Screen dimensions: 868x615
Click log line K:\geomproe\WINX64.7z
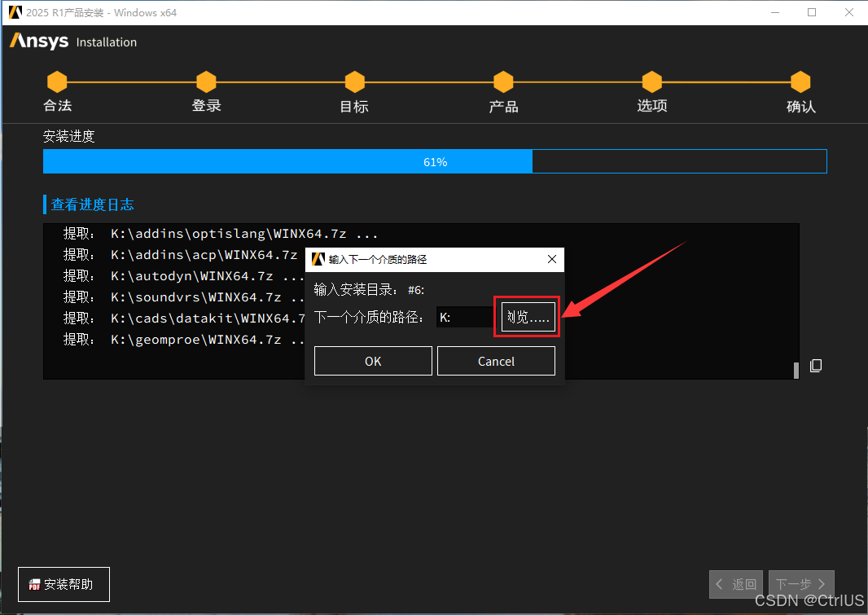[183, 340]
